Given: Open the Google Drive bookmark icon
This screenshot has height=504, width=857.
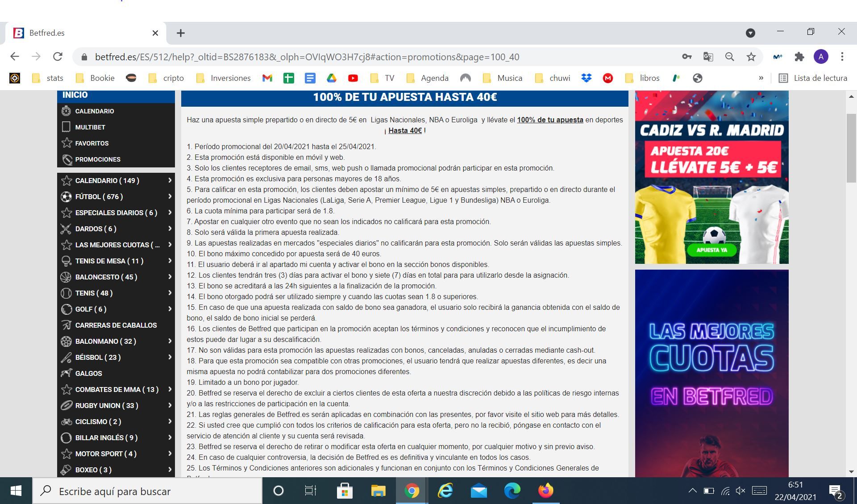Looking at the screenshot, I should click(331, 78).
